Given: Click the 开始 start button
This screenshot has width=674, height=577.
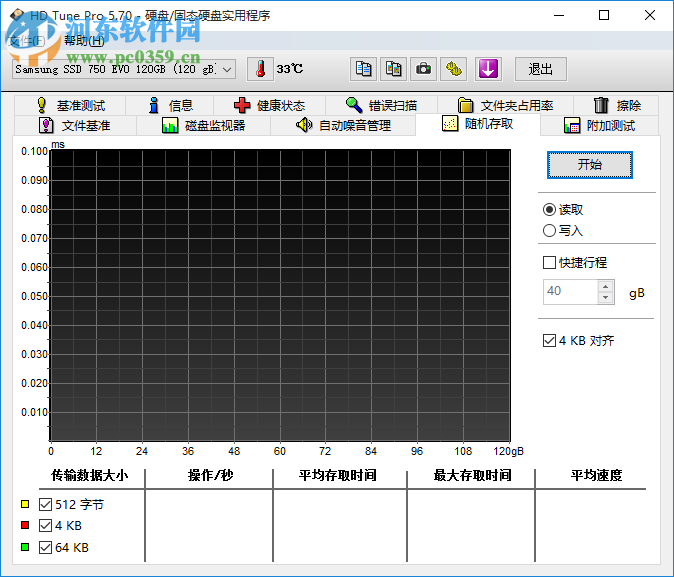Looking at the screenshot, I should [x=590, y=165].
